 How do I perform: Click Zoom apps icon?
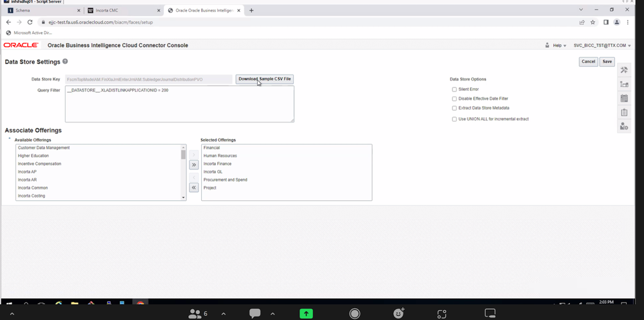click(442, 314)
